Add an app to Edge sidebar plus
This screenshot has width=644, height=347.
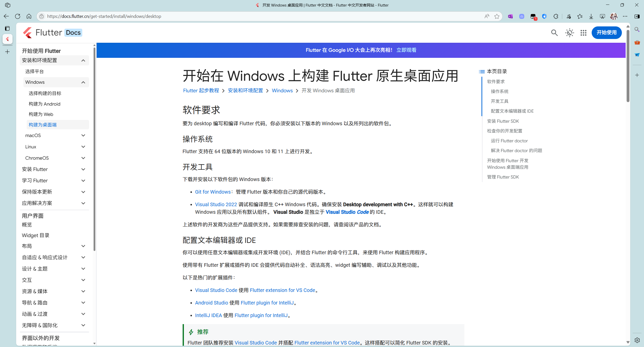click(x=637, y=75)
